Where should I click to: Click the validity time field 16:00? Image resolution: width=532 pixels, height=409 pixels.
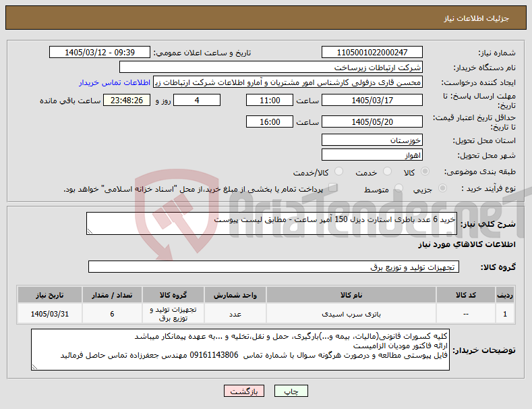pyautogui.click(x=270, y=121)
